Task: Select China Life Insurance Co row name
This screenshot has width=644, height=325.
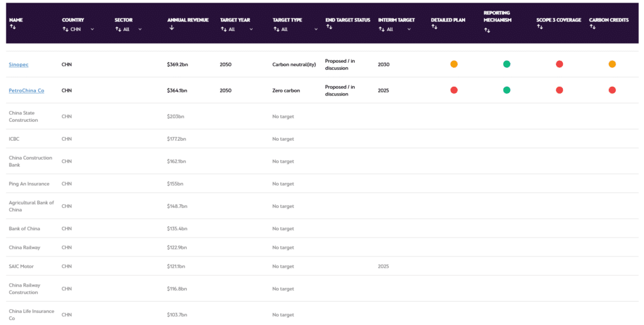Action: (x=31, y=315)
